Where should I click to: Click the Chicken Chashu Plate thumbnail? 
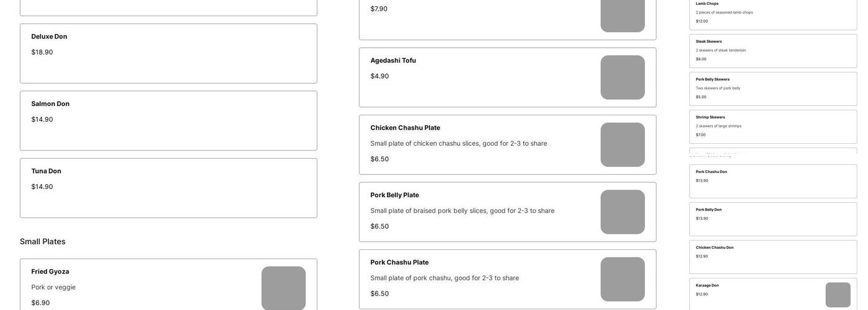(x=622, y=144)
